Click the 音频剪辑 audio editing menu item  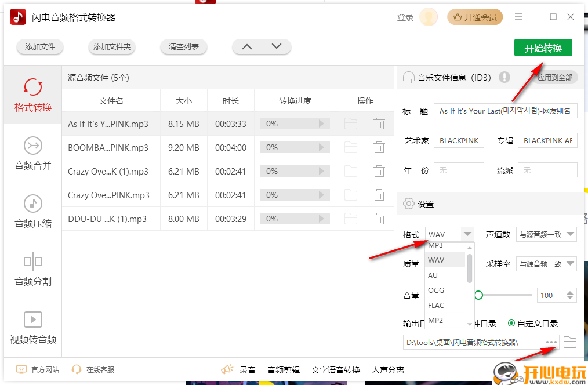283,369
